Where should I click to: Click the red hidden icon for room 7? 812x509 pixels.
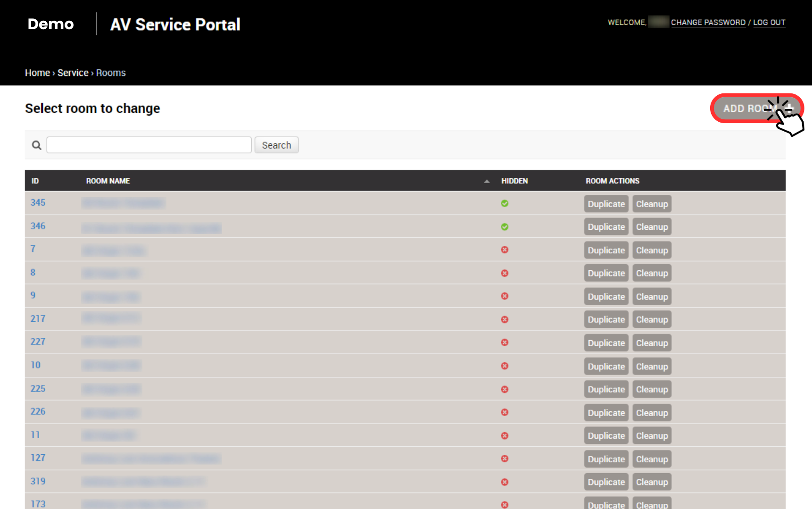pos(505,250)
